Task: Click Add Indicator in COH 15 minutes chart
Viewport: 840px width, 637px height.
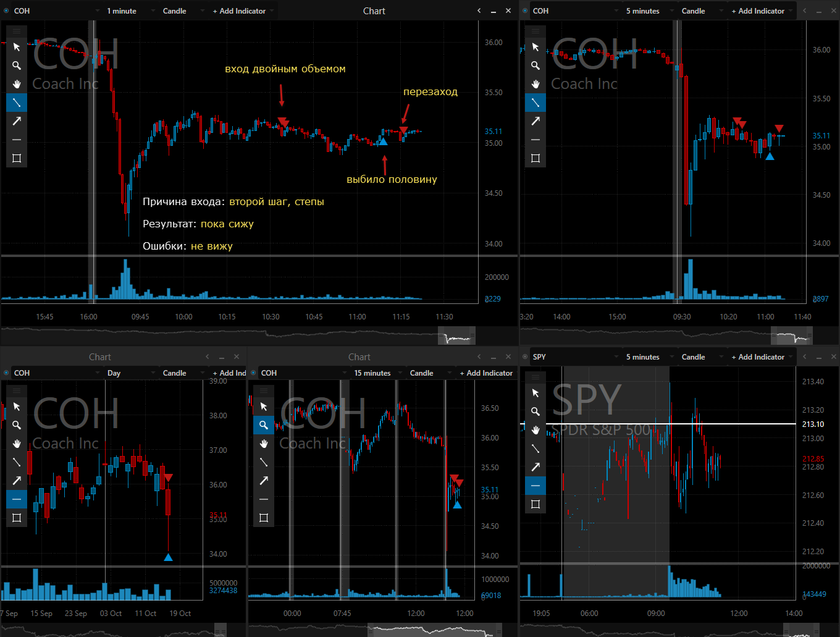Action: coord(486,373)
